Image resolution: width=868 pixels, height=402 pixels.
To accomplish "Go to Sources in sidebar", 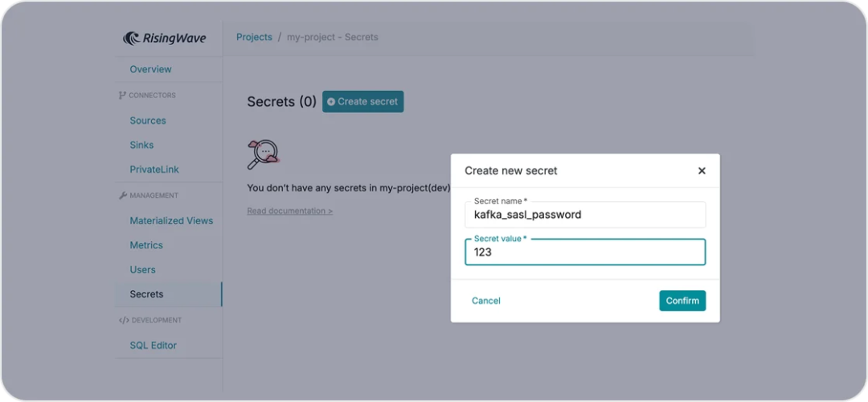I will pyautogui.click(x=148, y=121).
